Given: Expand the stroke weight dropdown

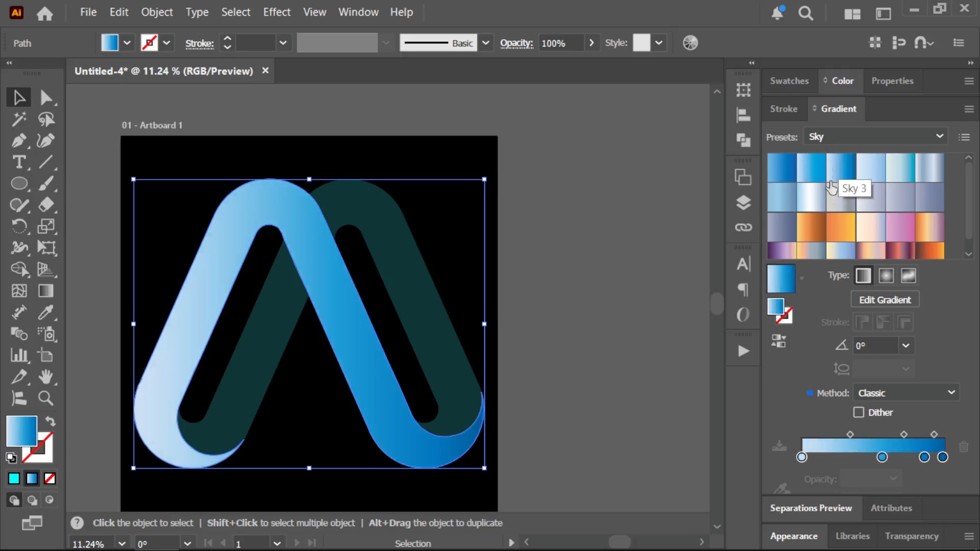Looking at the screenshot, I should coord(283,43).
